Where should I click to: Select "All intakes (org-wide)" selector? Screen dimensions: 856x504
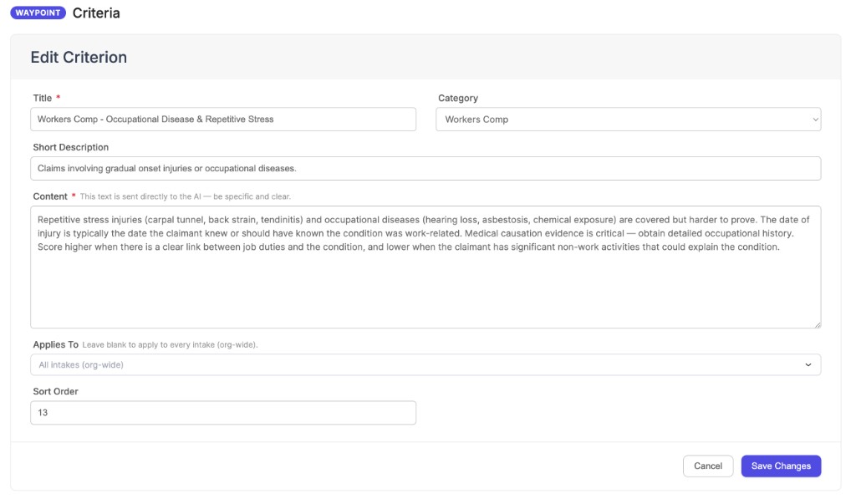pyautogui.click(x=425, y=364)
